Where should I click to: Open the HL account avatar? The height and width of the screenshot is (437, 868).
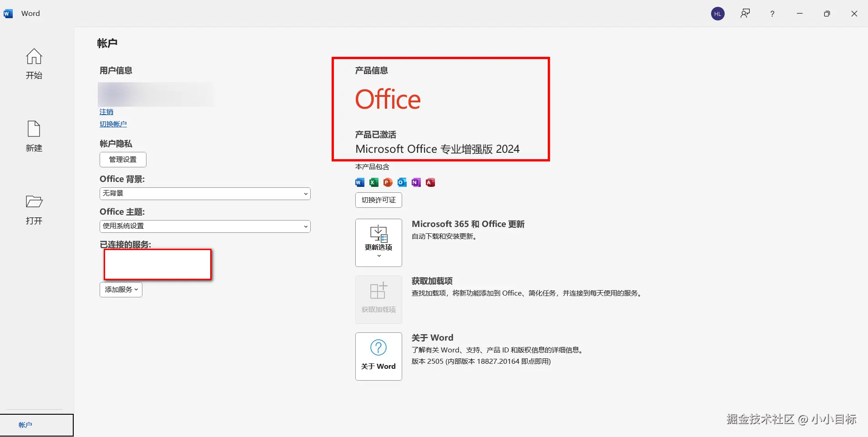click(x=718, y=14)
